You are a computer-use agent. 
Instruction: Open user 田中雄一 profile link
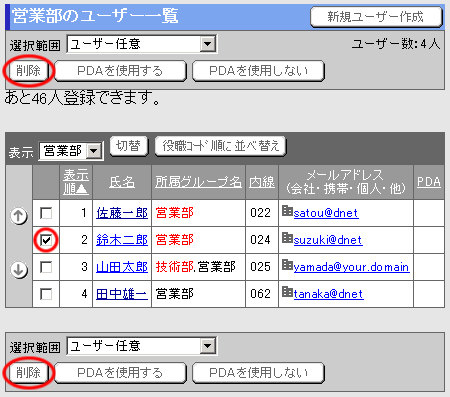click(x=122, y=294)
